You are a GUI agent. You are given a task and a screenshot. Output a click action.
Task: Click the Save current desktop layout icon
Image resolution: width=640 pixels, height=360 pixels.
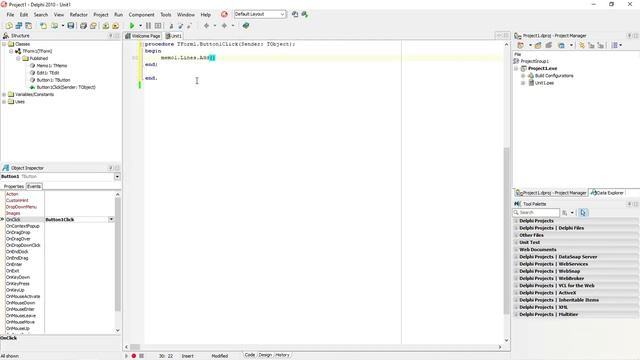(x=295, y=14)
